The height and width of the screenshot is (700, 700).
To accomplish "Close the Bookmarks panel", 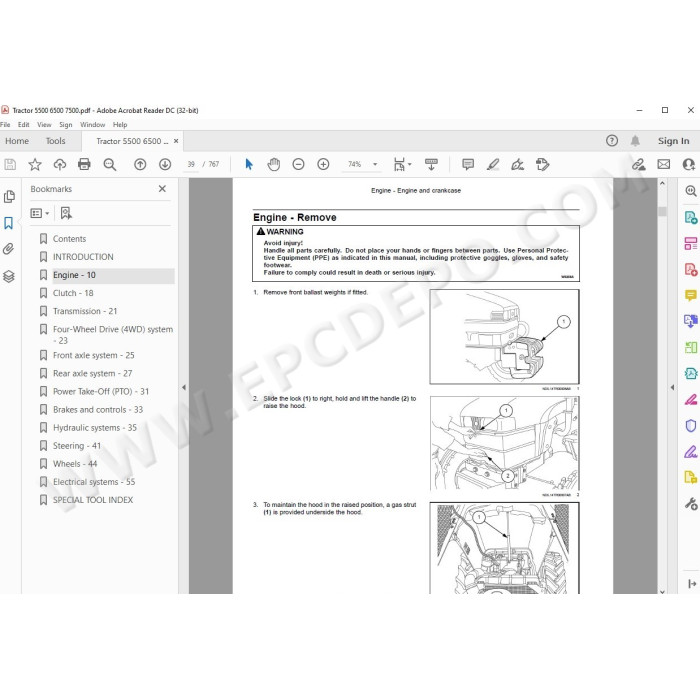I will pos(162,189).
